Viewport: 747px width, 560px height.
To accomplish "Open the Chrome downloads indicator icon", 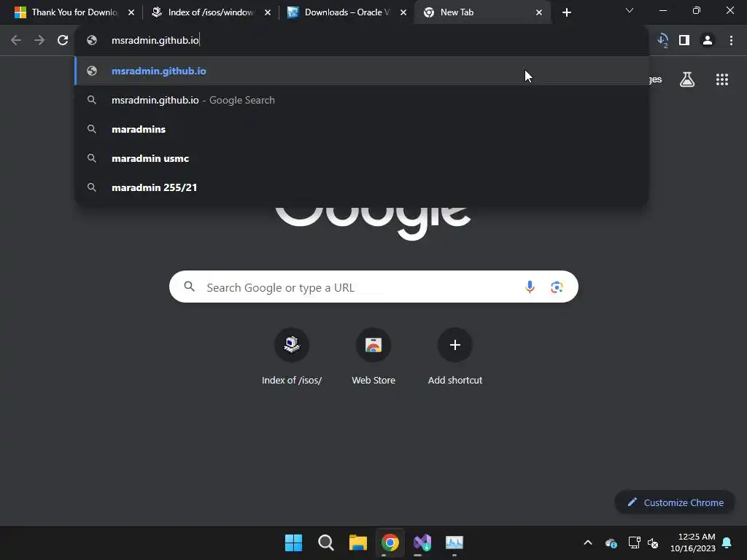I will (662, 41).
